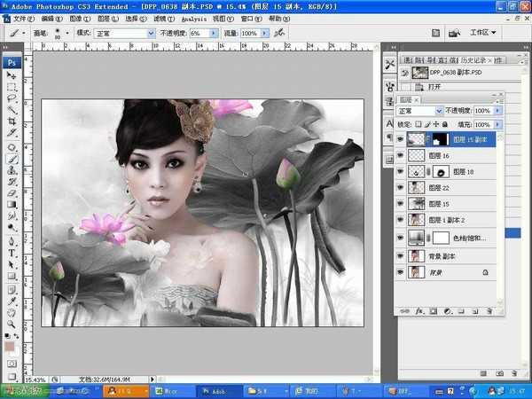Viewport: 532px width, 399px height.
Task: Click the delete layer trash icon
Action: coord(489,310)
